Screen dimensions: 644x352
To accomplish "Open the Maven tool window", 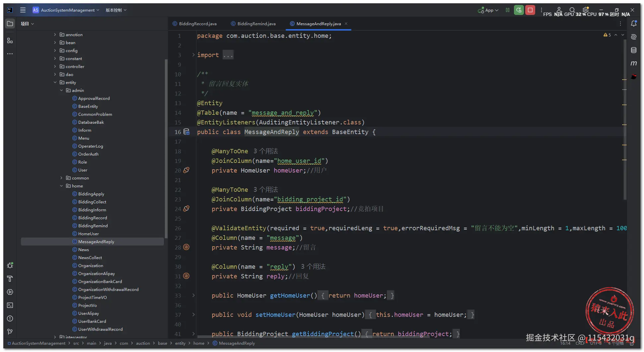I will (634, 63).
